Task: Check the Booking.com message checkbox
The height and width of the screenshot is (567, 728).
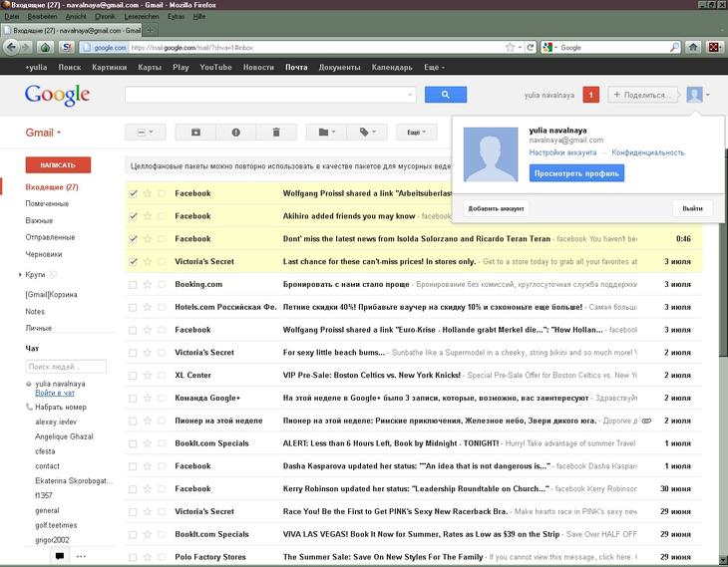Action: (x=133, y=284)
